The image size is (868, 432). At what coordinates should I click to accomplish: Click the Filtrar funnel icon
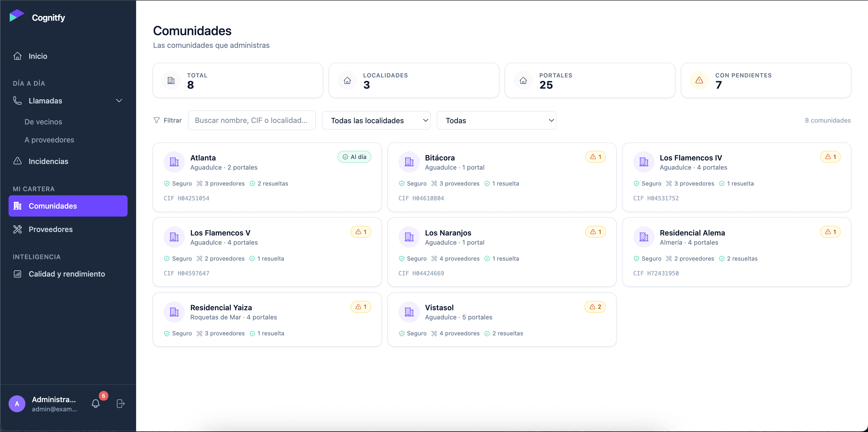point(157,120)
